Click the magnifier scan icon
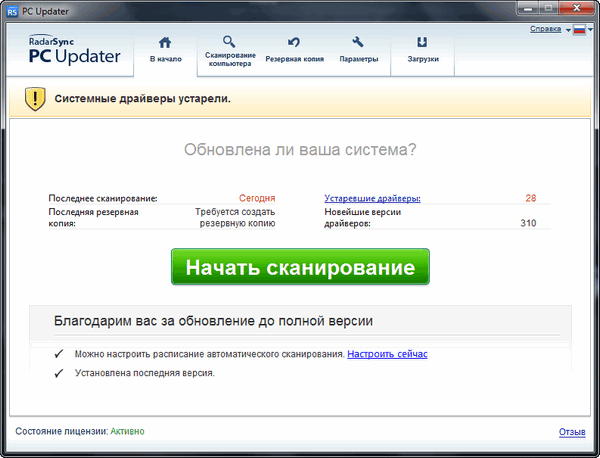 pos(229,41)
